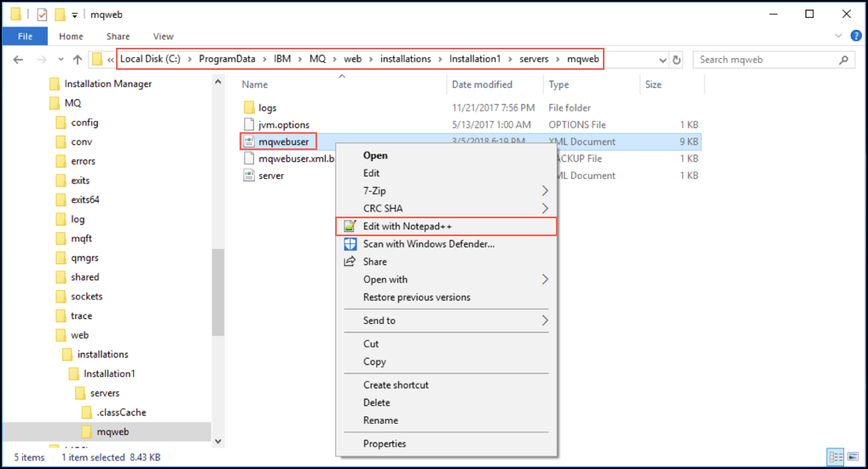Select the logs folder icon
This screenshot has height=469, width=868.
click(249, 107)
